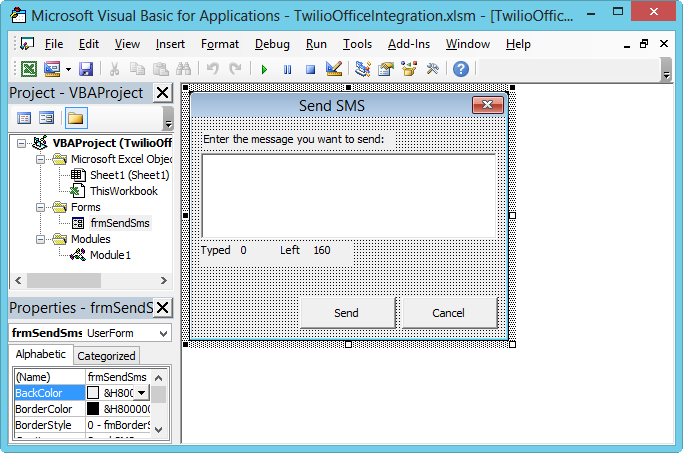Open the Run menu
Screen dimensions: 683x453
(316, 44)
